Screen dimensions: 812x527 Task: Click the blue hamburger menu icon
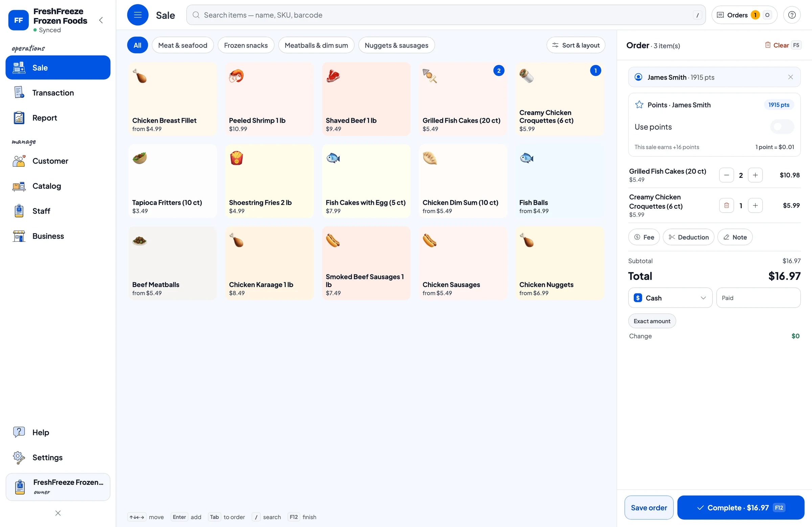pos(137,15)
